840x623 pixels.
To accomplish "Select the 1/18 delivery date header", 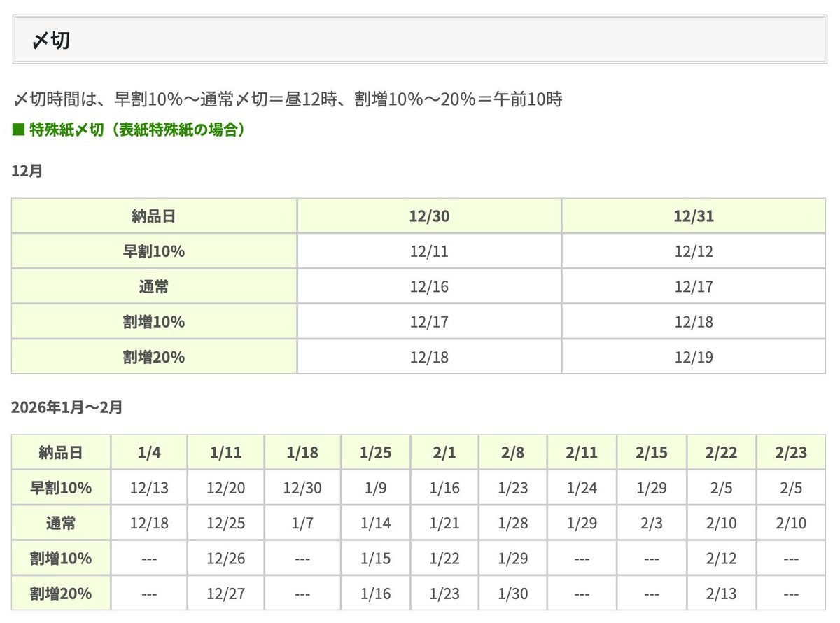I will coord(302,453).
